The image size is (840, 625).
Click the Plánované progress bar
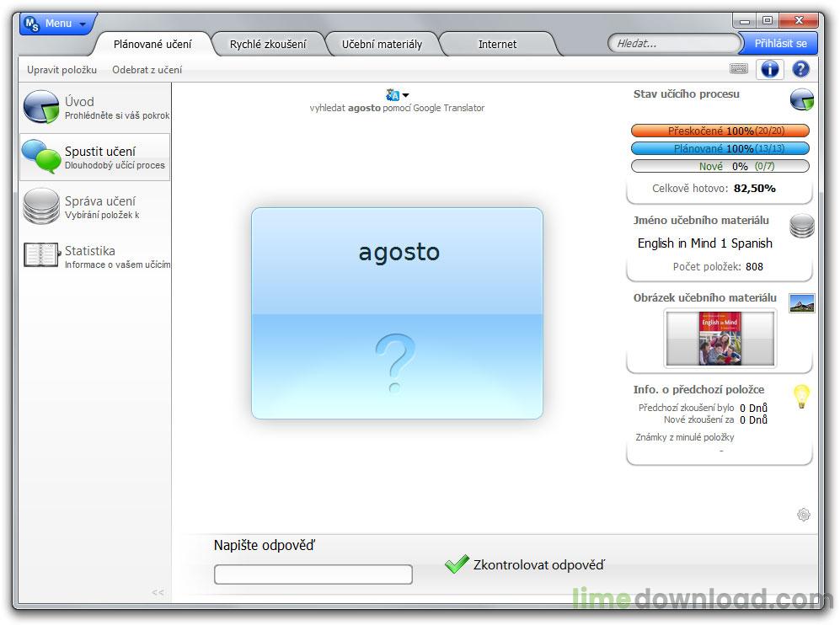tap(720, 148)
